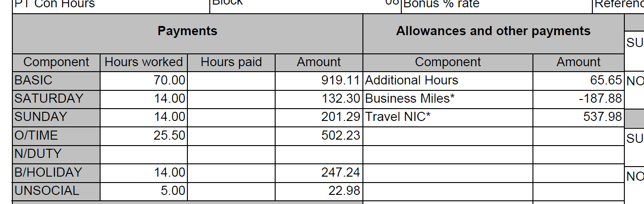The image size is (644, 204).
Task: Click the SATURDAY component label
Action: (x=49, y=99)
